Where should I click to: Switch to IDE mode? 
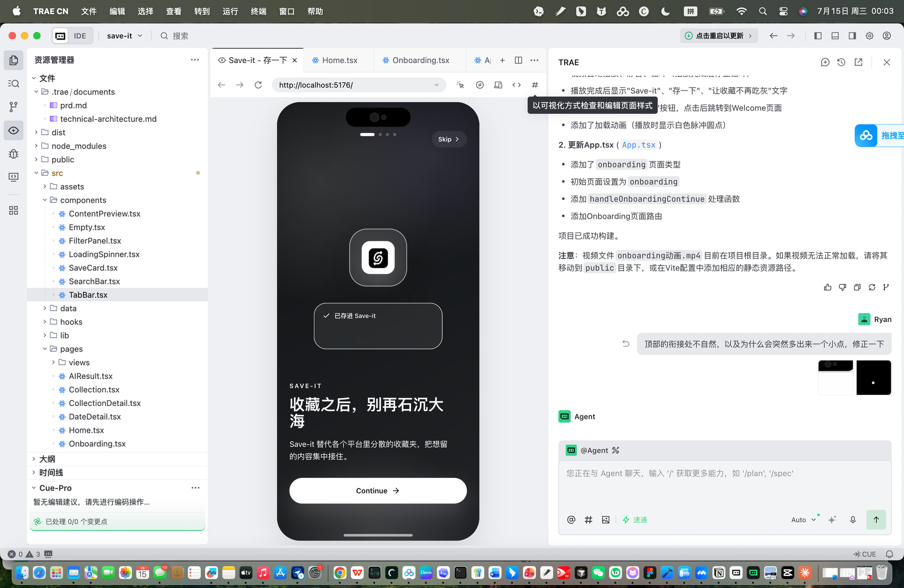point(80,36)
